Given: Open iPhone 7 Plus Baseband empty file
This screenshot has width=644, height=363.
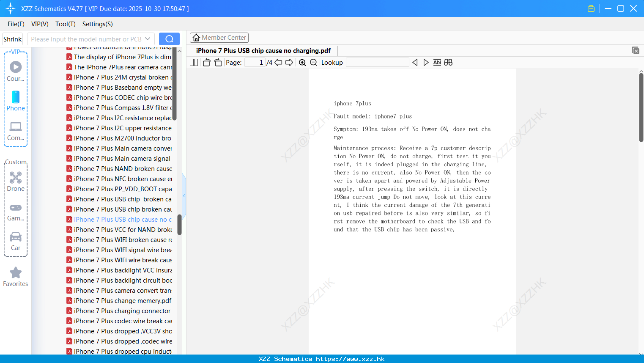Looking at the screenshot, I should pos(119,88).
